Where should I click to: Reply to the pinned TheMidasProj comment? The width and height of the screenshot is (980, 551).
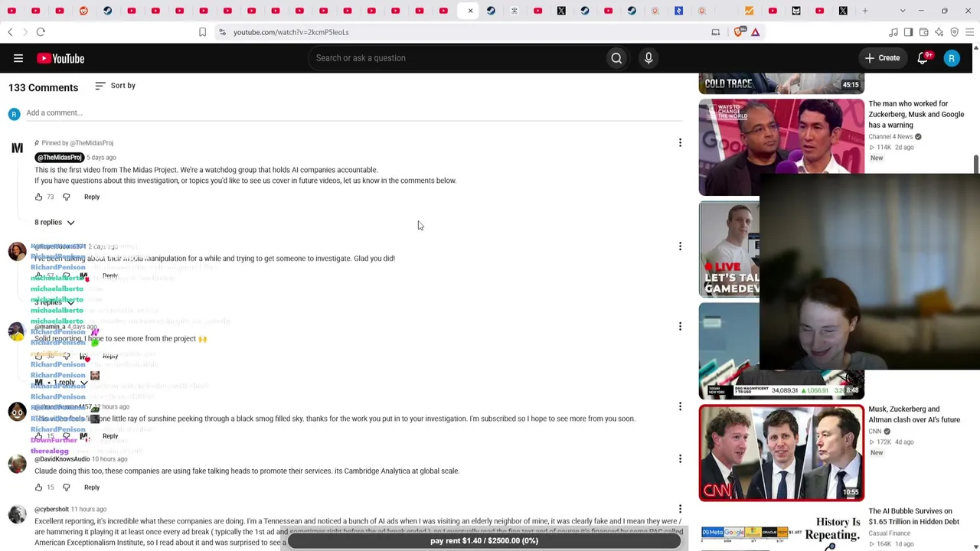(92, 197)
